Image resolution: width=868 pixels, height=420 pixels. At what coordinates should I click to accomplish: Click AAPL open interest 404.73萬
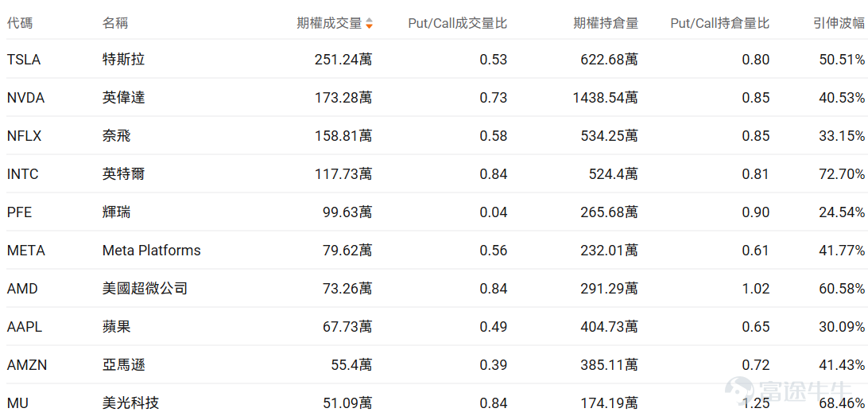click(610, 327)
